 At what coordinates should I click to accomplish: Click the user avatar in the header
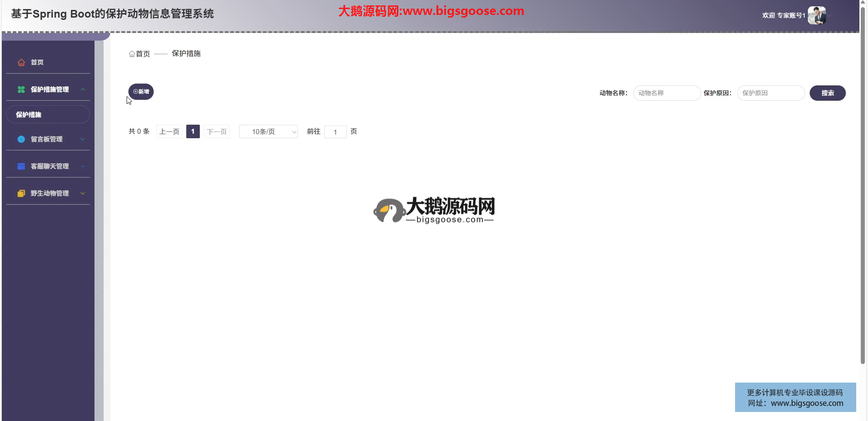pyautogui.click(x=816, y=15)
